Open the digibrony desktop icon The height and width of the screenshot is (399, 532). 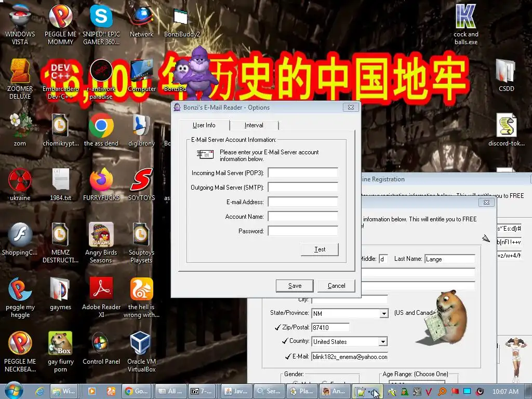pyautogui.click(x=141, y=130)
